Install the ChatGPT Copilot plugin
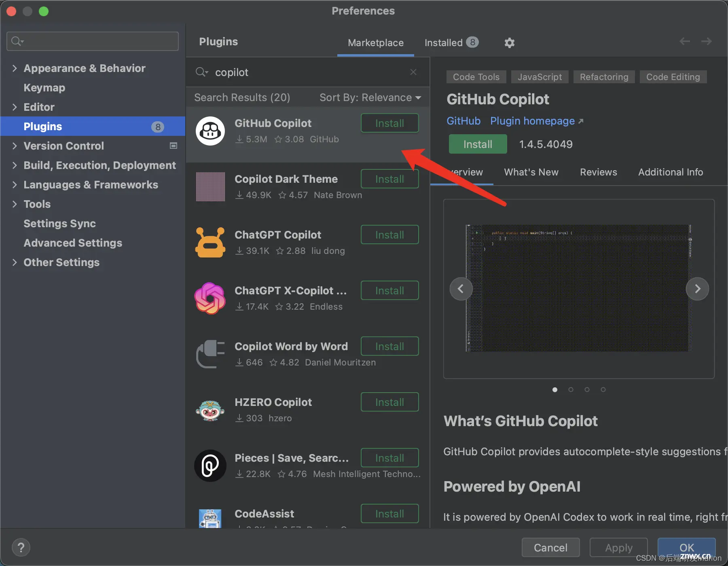The height and width of the screenshot is (566, 728). (389, 234)
